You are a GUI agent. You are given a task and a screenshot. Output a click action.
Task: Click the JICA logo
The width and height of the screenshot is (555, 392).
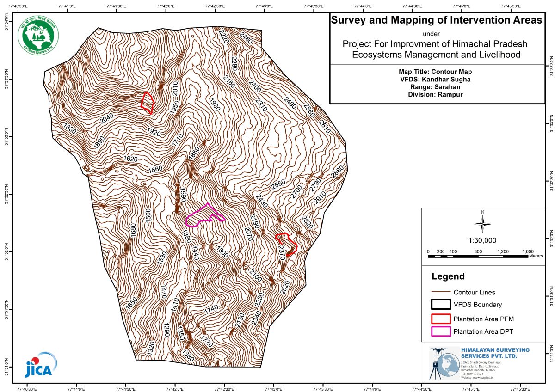click(41, 365)
